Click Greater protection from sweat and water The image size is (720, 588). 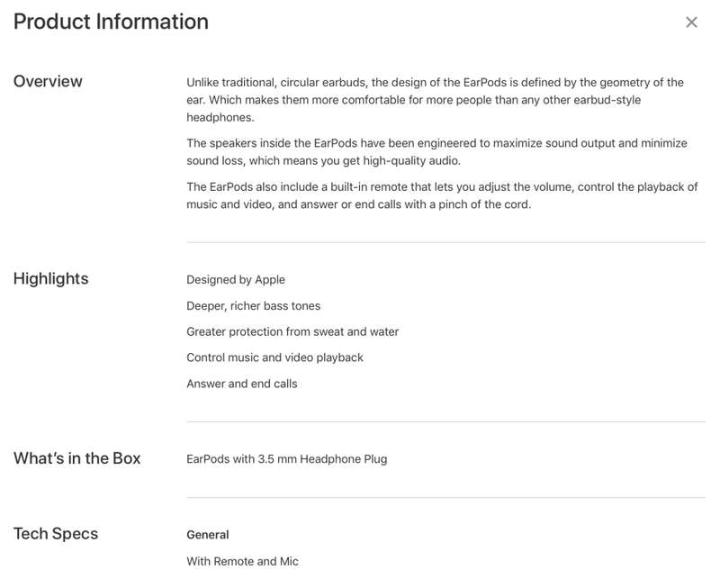[x=292, y=331]
